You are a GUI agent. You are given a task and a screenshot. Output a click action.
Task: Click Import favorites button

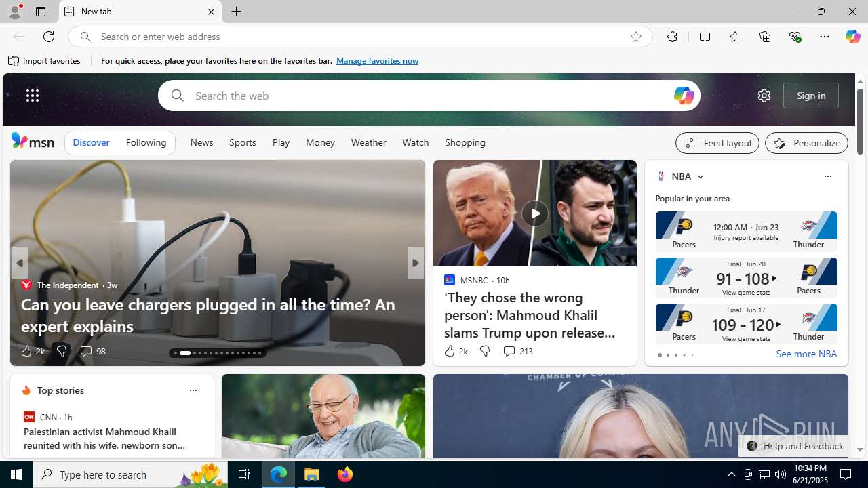pyautogui.click(x=45, y=61)
